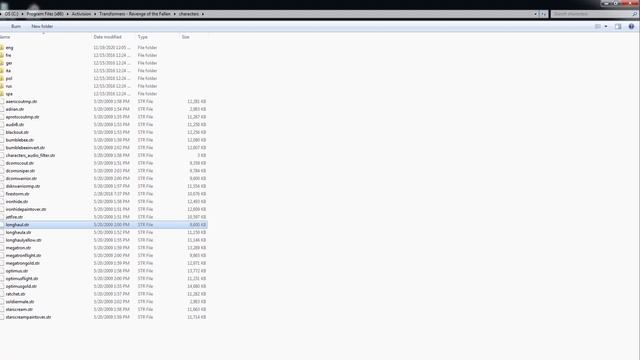This screenshot has width=640, height=360.
Task: Select characters_audio_filter.str file name
Action: pos(30,156)
